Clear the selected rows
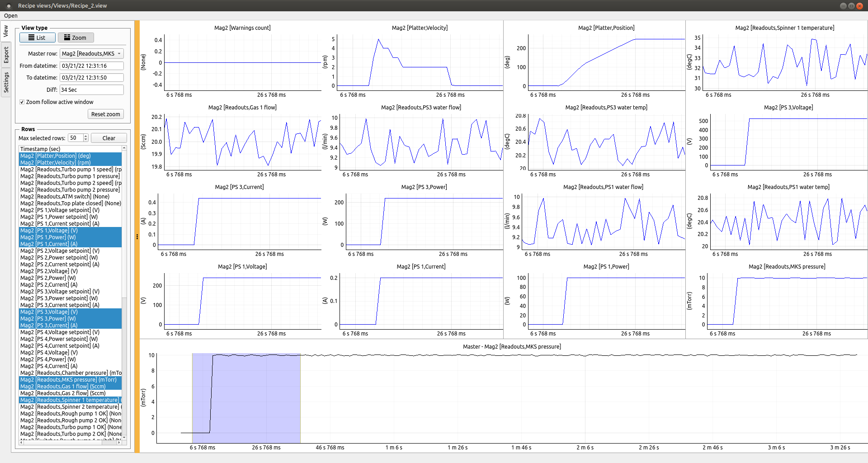The width and height of the screenshot is (868, 463). tap(108, 138)
